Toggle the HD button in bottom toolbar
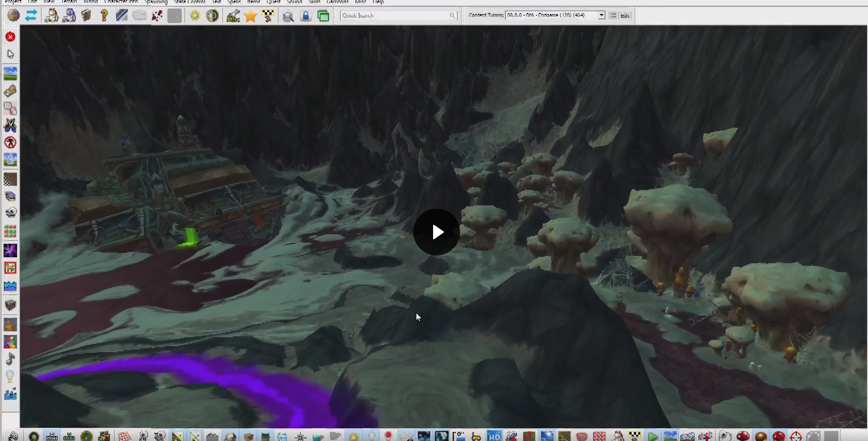Viewport: 868px width, 441px height. (494, 436)
